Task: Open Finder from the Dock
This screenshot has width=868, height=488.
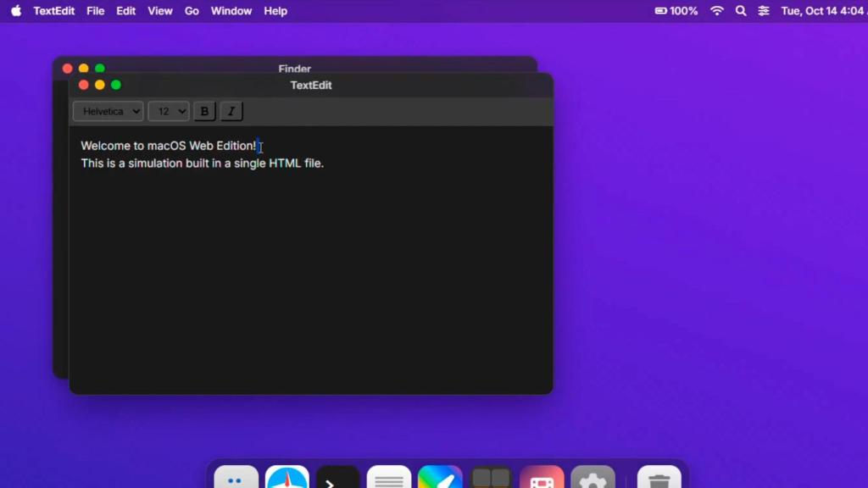Action: tap(236, 477)
